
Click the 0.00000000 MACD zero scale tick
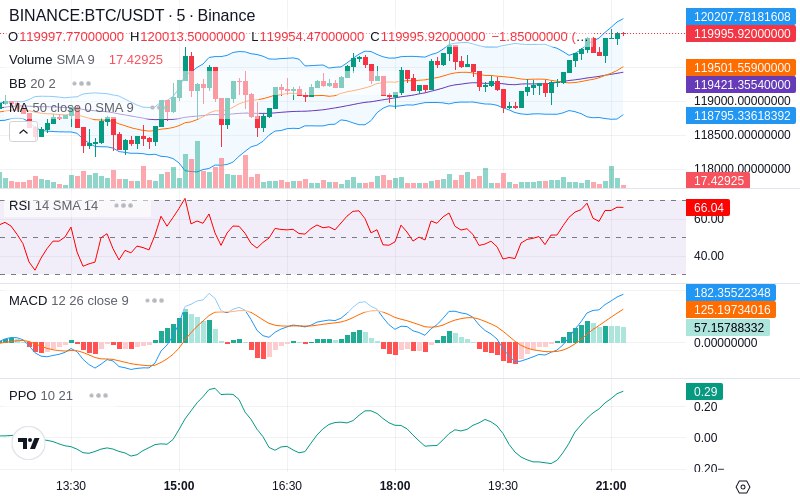pos(726,343)
